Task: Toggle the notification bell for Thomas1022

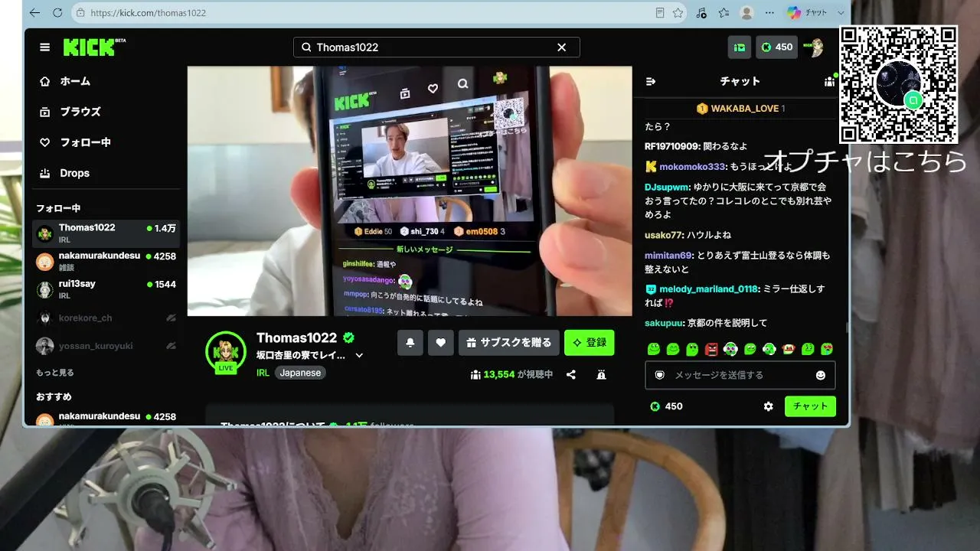Action: click(410, 343)
